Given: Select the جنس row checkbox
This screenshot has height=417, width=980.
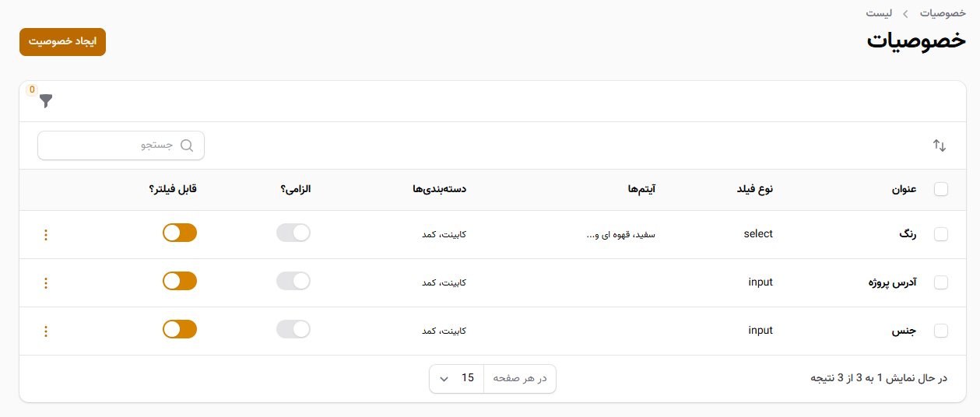Looking at the screenshot, I should point(941,331).
